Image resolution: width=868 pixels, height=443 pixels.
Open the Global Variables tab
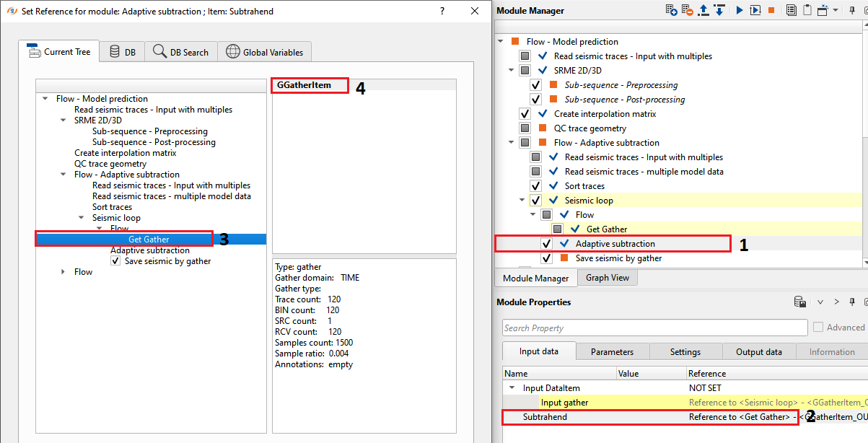(264, 52)
